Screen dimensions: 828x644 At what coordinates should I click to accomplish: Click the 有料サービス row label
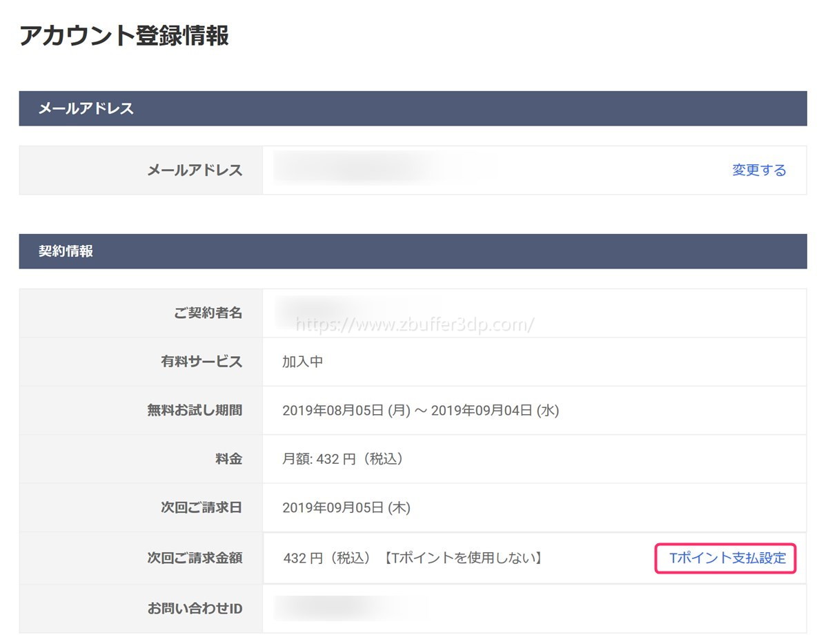click(x=201, y=361)
